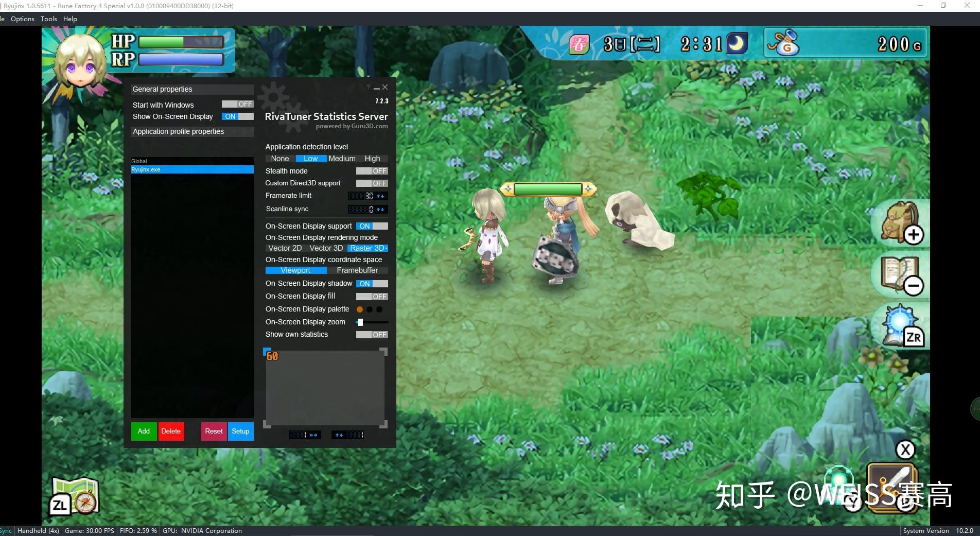This screenshot has width=980, height=536.
Task: Click the night moon icon
Action: pyautogui.click(x=737, y=43)
